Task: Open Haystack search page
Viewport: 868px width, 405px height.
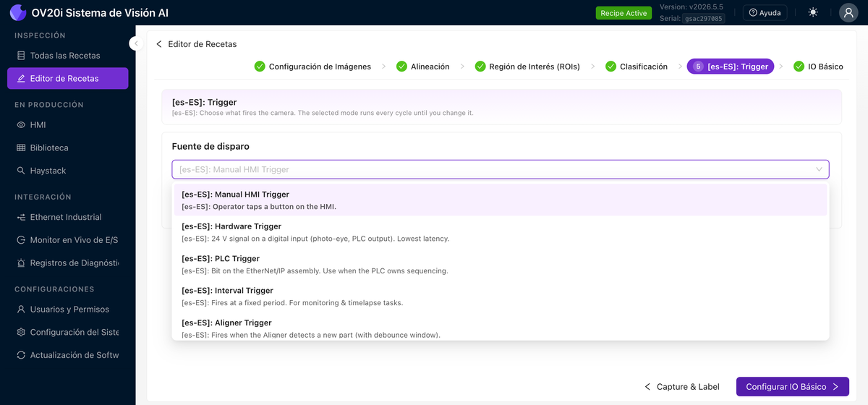Action: [x=68, y=171]
